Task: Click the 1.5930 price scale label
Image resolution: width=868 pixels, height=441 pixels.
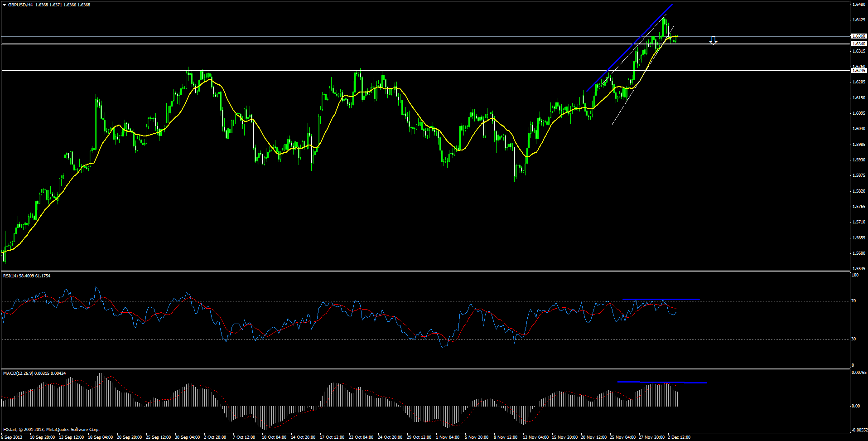Action: 859,160
